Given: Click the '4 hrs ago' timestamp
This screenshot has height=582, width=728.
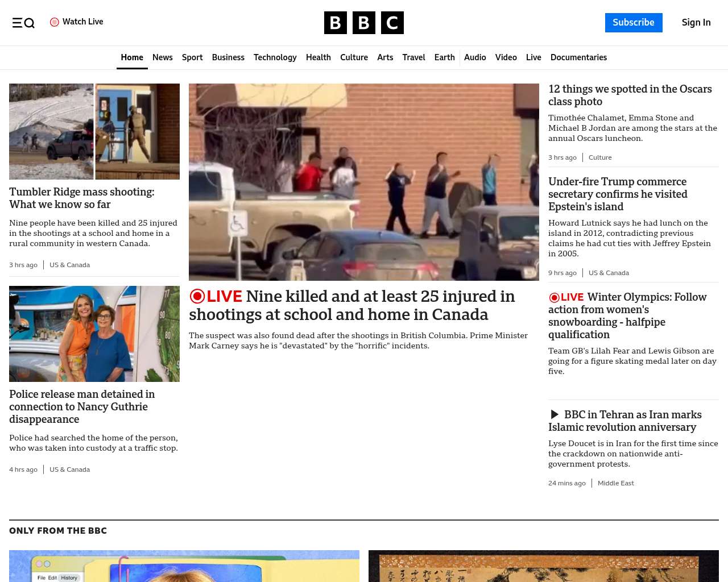Looking at the screenshot, I should pos(23,469).
